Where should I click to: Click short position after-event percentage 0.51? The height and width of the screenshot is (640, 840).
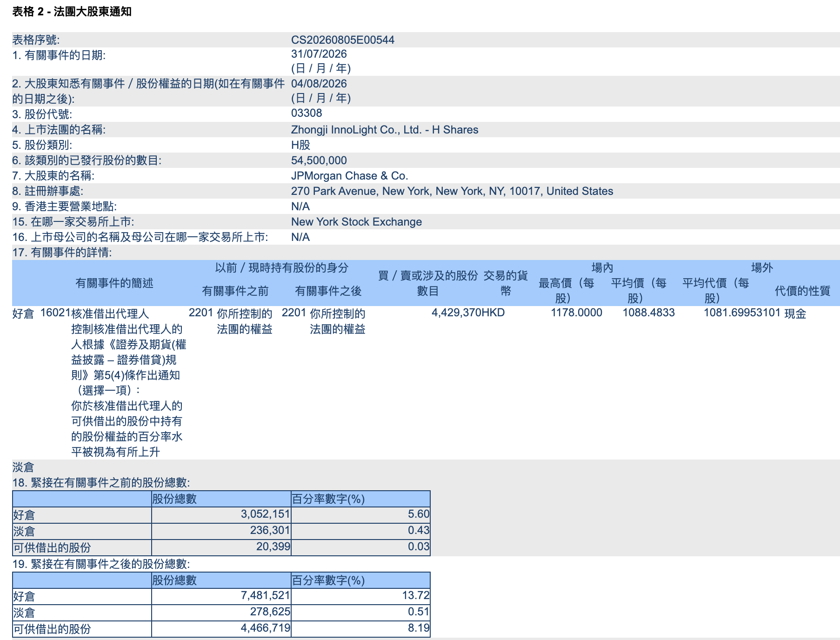pyautogui.click(x=419, y=612)
